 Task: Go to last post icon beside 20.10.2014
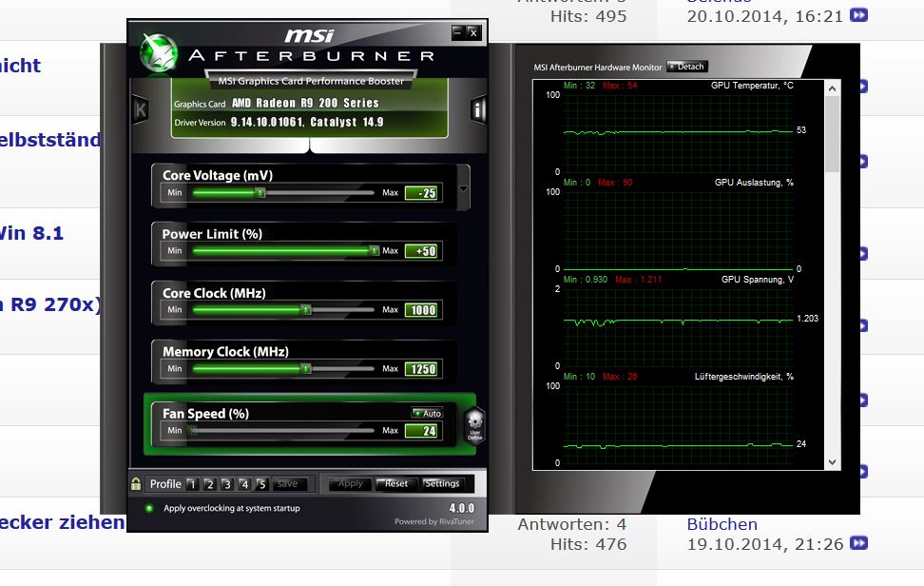(858, 15)
